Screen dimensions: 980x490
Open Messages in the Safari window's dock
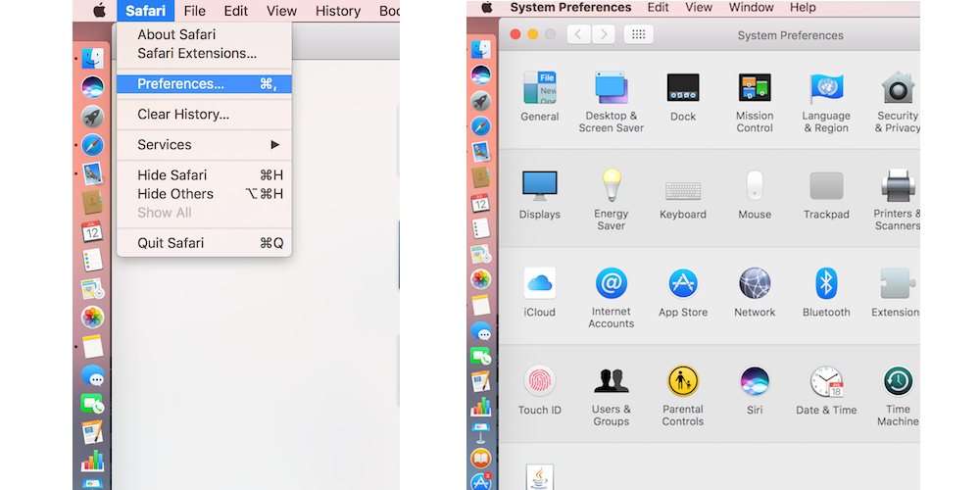click(92, 375)
